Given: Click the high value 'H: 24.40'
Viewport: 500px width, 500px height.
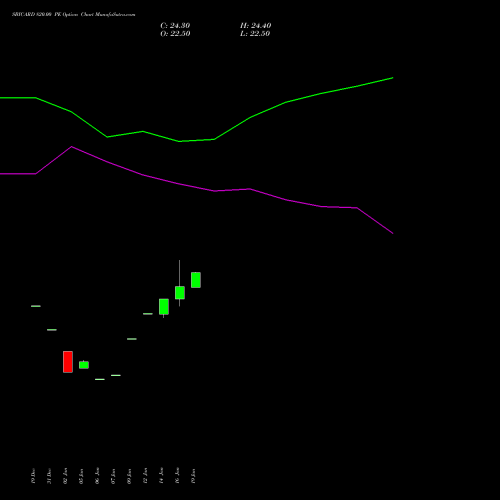Looking at the screenshot, I should [x=256, y=26].
